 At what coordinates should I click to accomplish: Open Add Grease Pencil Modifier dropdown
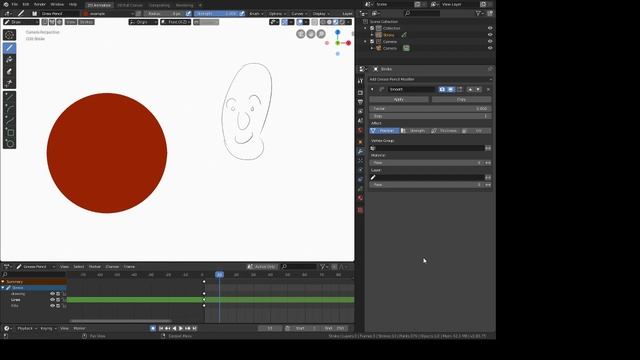[x=430, y=79]
